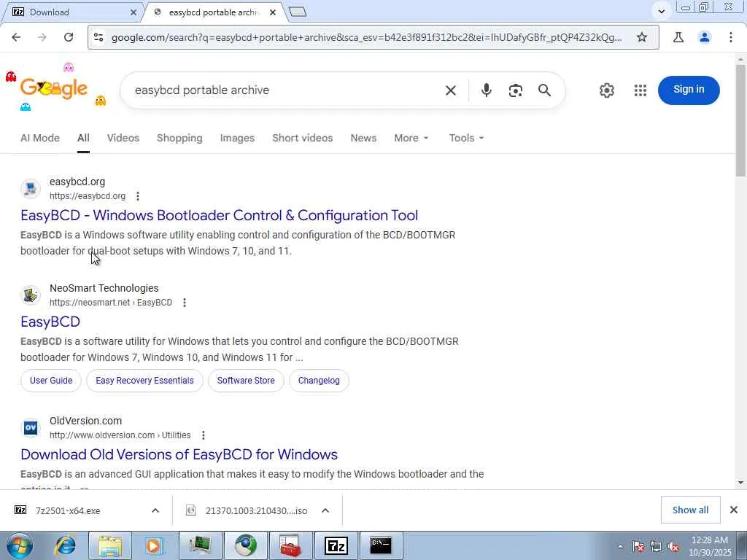747x560 pixels.
Task: Search by image with Lens icon
Action: [516, 90]
